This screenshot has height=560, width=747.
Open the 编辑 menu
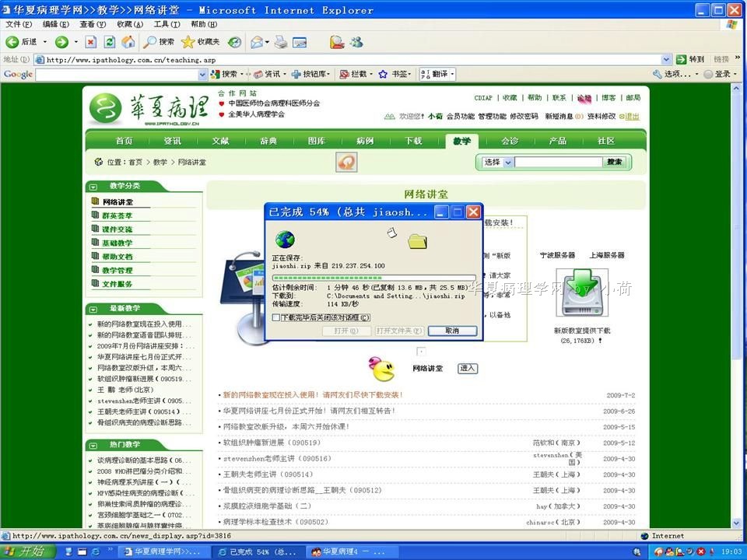[x=56, y=24]
